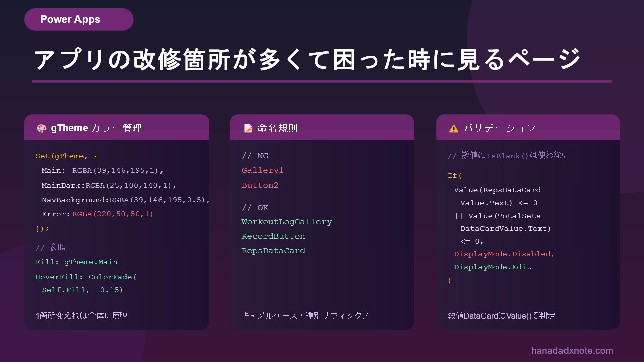
Task: Click the palette icon beside gTheme heading
Action: [42, 128]
